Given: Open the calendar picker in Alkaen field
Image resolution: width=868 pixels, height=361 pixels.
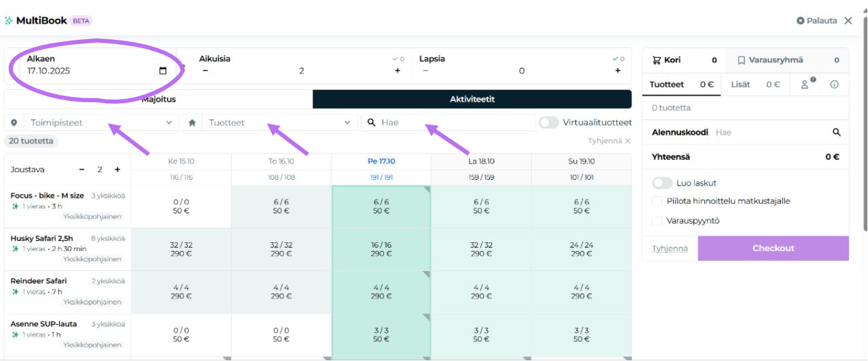Looking at the screenshot, I should coord(163,71).
